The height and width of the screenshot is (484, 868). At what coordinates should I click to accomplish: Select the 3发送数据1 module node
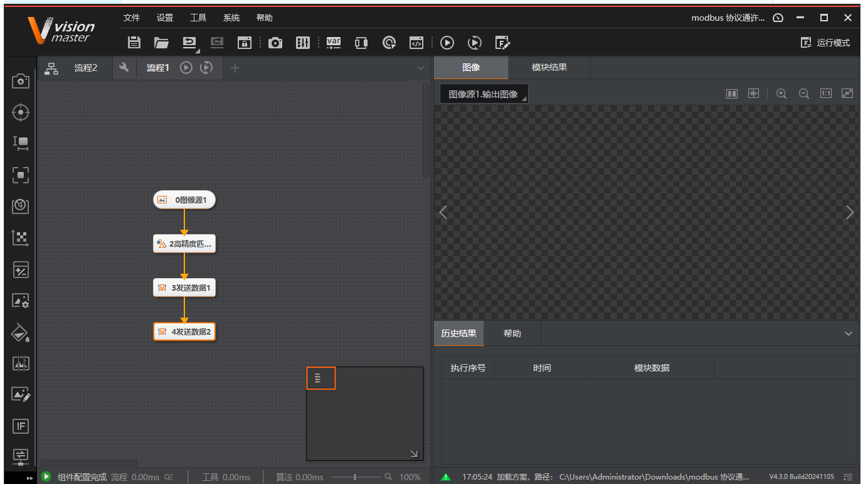184,288
